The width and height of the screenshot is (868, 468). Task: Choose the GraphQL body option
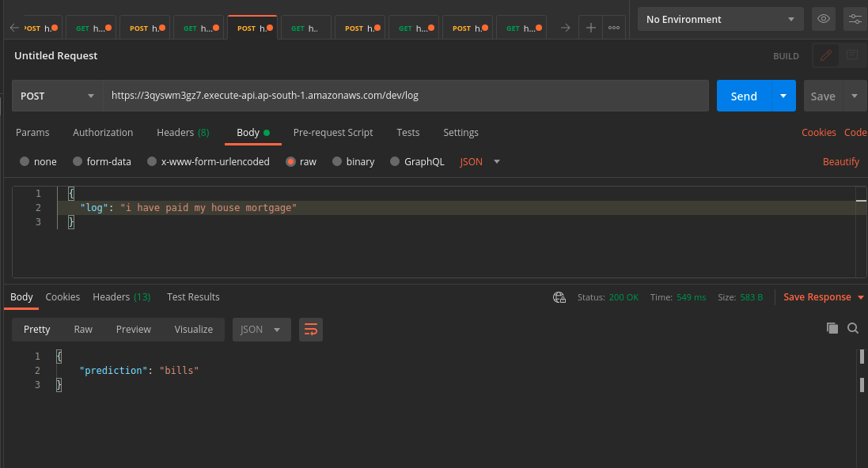click(394, 162)
